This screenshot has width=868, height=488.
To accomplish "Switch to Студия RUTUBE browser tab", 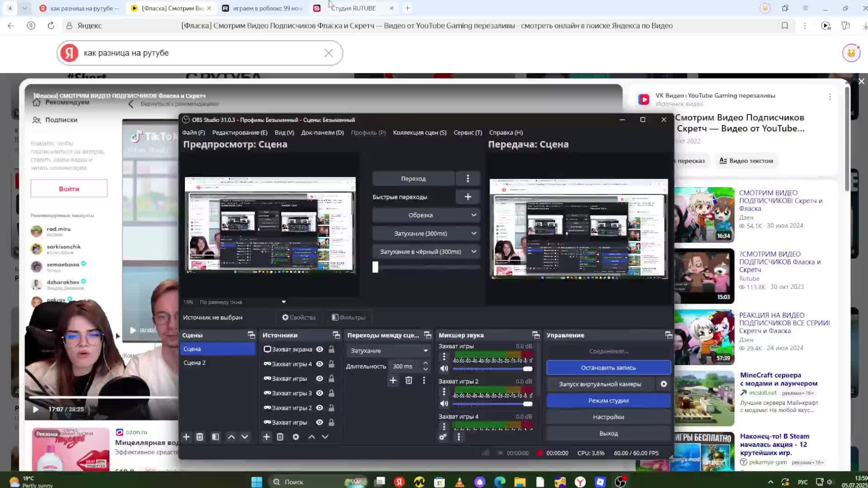I will tap(353, 8).
